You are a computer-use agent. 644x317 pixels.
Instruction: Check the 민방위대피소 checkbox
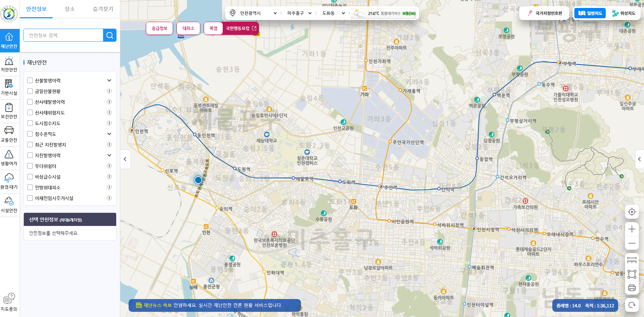click(x=30, y=187)
